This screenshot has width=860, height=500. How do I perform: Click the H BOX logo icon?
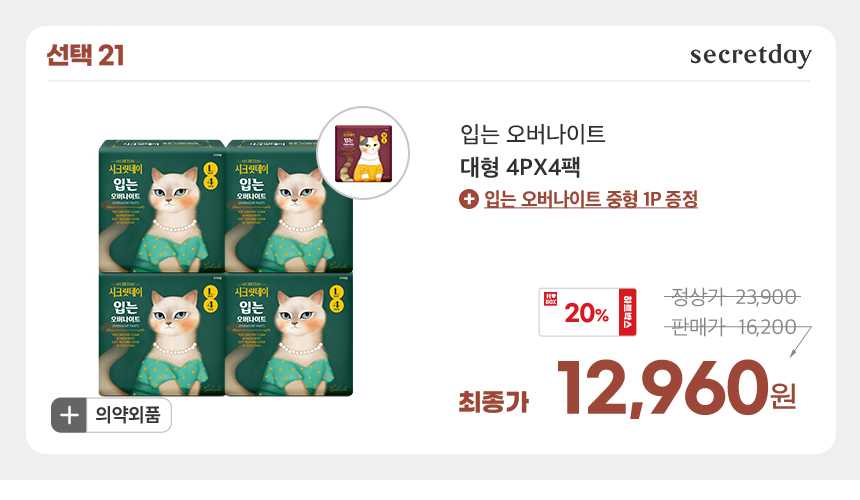(x=551, y=299)
